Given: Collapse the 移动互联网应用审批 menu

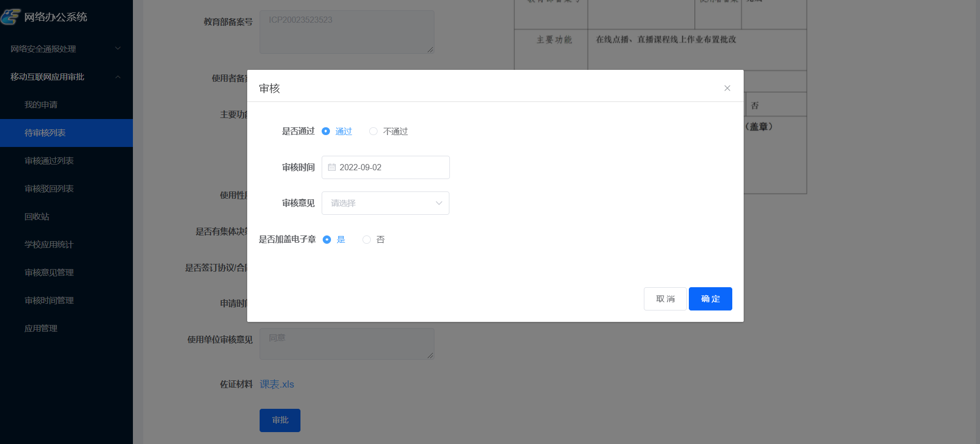Looking at the screenshot, I should 66,77.
